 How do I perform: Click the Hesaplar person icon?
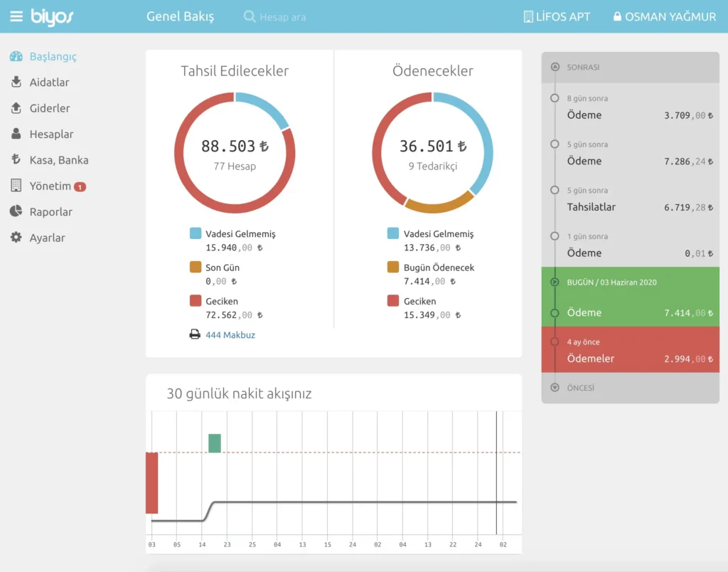click(16, 134)
